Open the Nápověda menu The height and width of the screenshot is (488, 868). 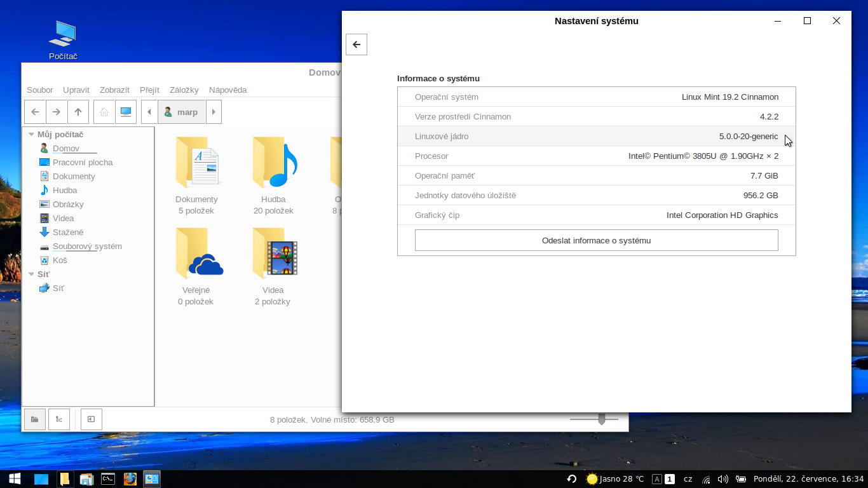[228, 90]
